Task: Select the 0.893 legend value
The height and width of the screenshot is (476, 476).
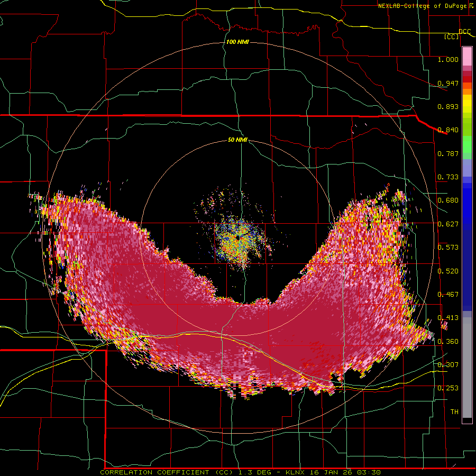Action: 448,106
